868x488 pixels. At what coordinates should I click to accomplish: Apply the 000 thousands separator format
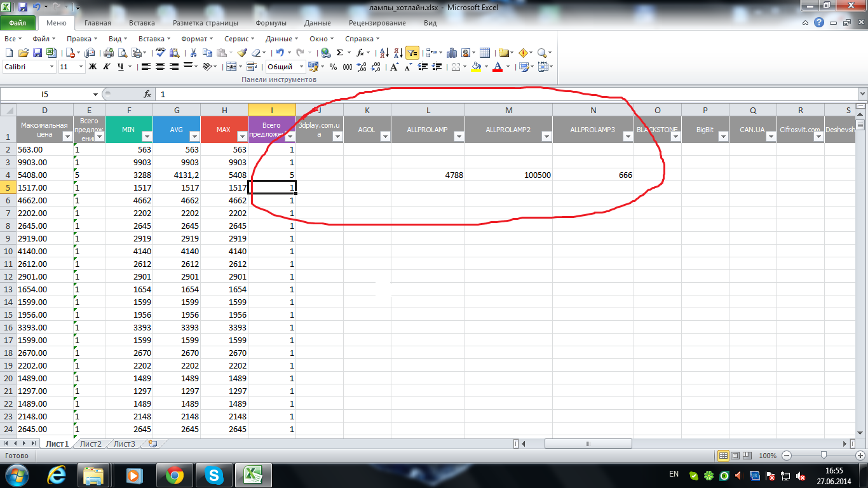(x=348, y=67)
